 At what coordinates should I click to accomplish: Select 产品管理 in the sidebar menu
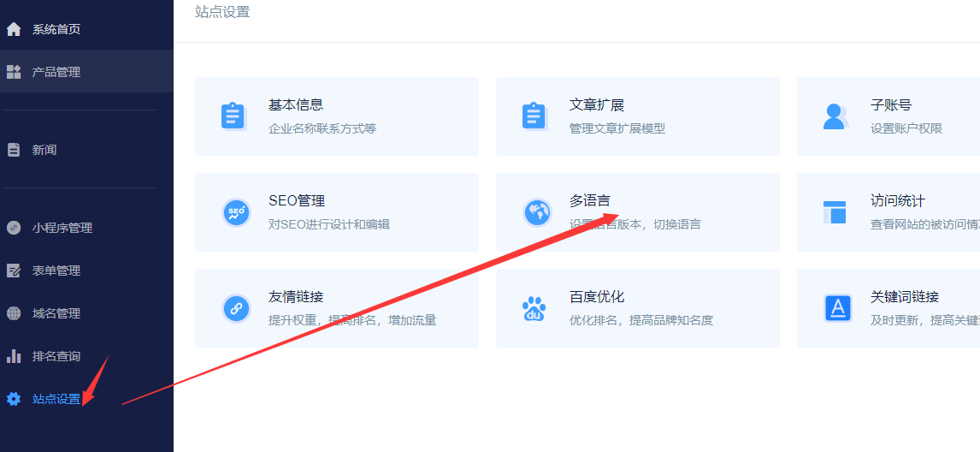(x=56, y=72)
